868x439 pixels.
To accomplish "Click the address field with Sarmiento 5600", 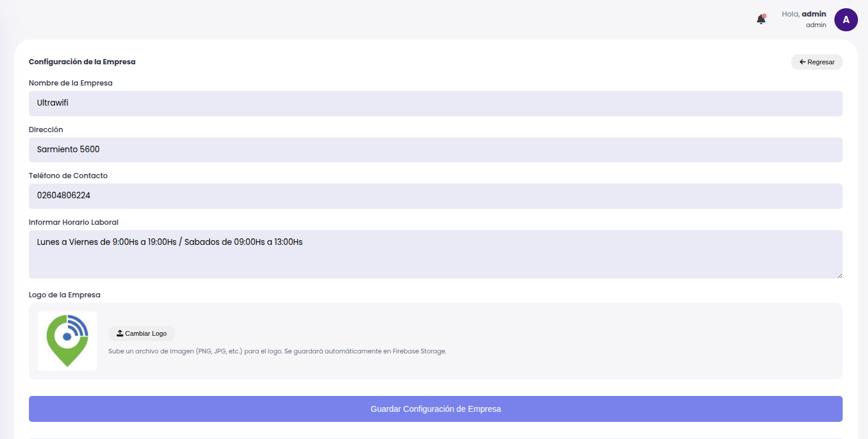I will [x=435, y=150].
